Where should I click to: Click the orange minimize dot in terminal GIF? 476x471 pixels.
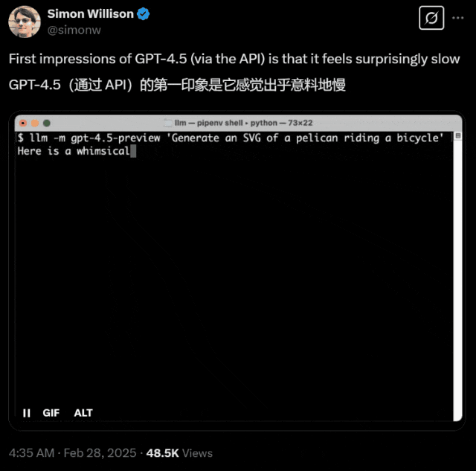(x=35, y=123)
